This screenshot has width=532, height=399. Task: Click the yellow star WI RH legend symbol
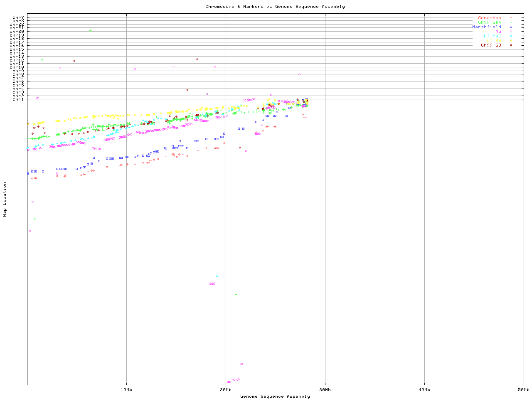[x=511, y=41]
